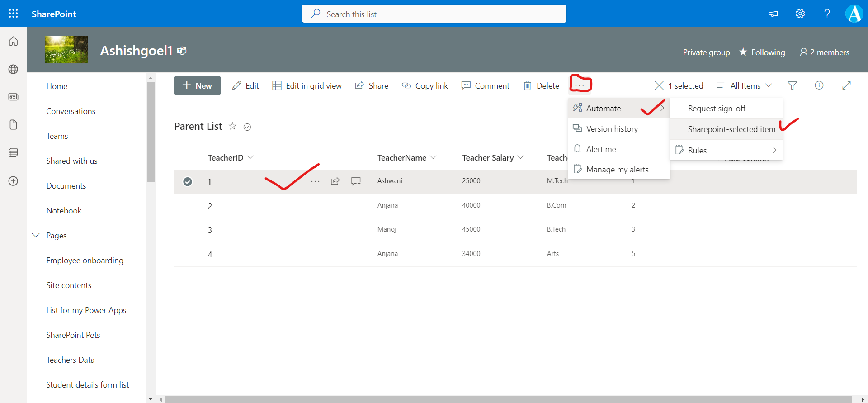Click the Search this list box

point(434,14)
